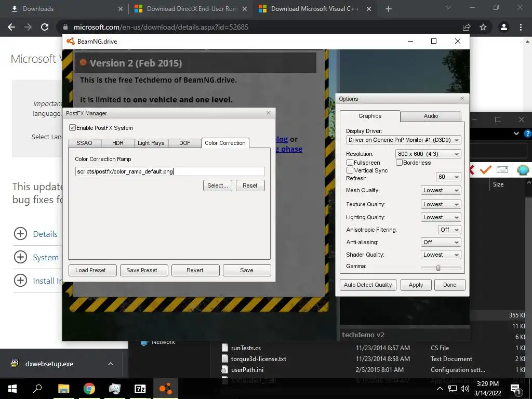
Task: Open Shader Quality dropdown
Action: [441, 255]
